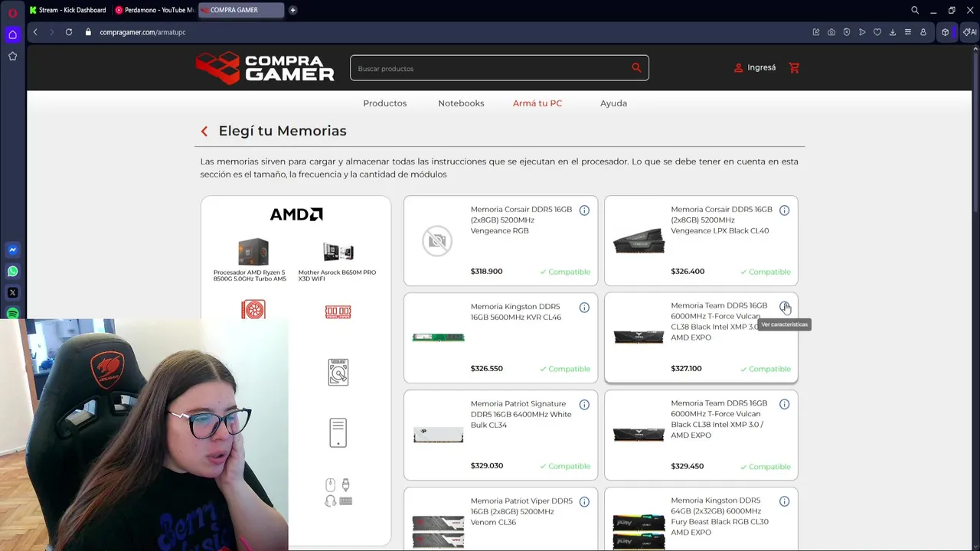The width and height of the screenshot is (980, 551).
Task: Click the snapshot camera icon in address bar
Action: [831, 32]
